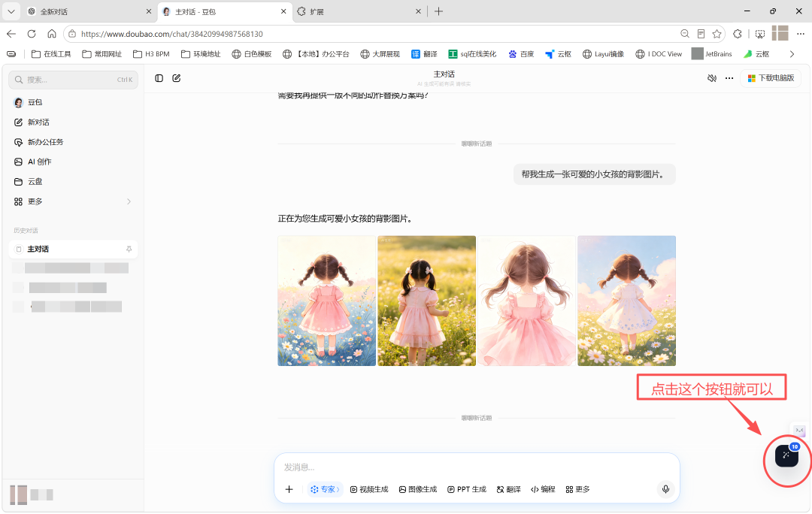Click the dark floating button with badge 10
Image resolution: width=812 pixels, height=514 pixels.
click(786, 455)
